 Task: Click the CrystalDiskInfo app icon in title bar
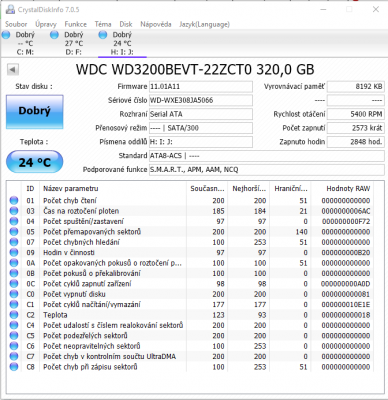click(x=10, y=9)
